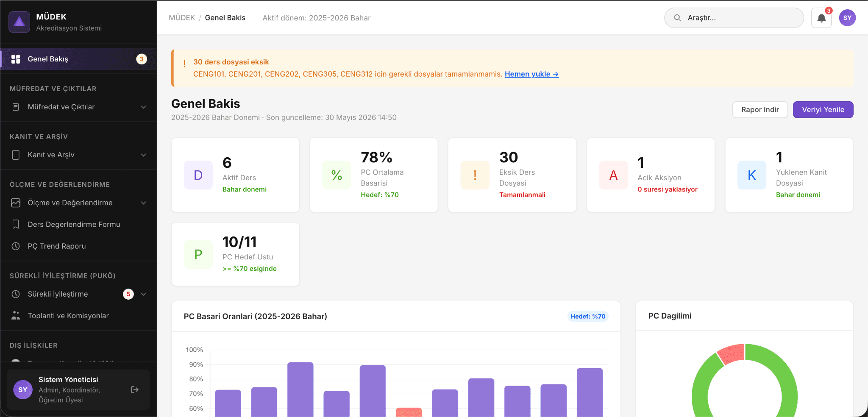The height and width of the screenshot is (417, 868).
Task: Click the MÜDEK logo triangle icon
Action: [19, 22]
